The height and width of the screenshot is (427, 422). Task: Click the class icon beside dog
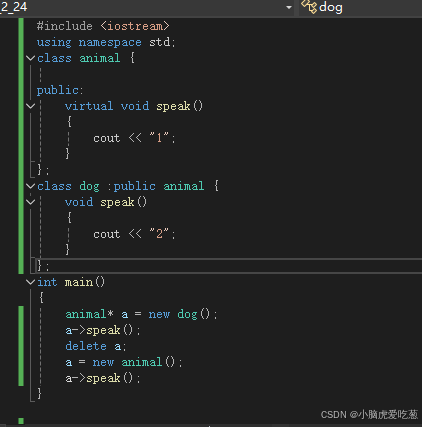click(309, 7)
